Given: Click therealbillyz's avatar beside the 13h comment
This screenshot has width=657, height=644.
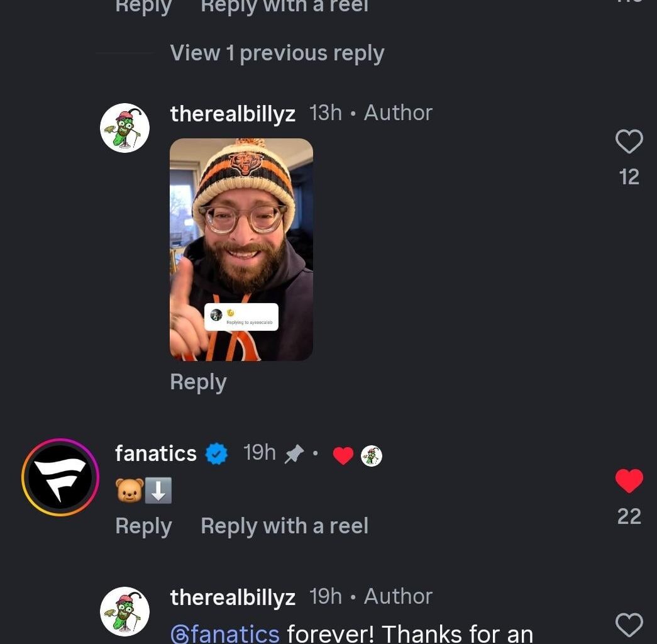Looking at the screenshot, I should tap(124, 128).
